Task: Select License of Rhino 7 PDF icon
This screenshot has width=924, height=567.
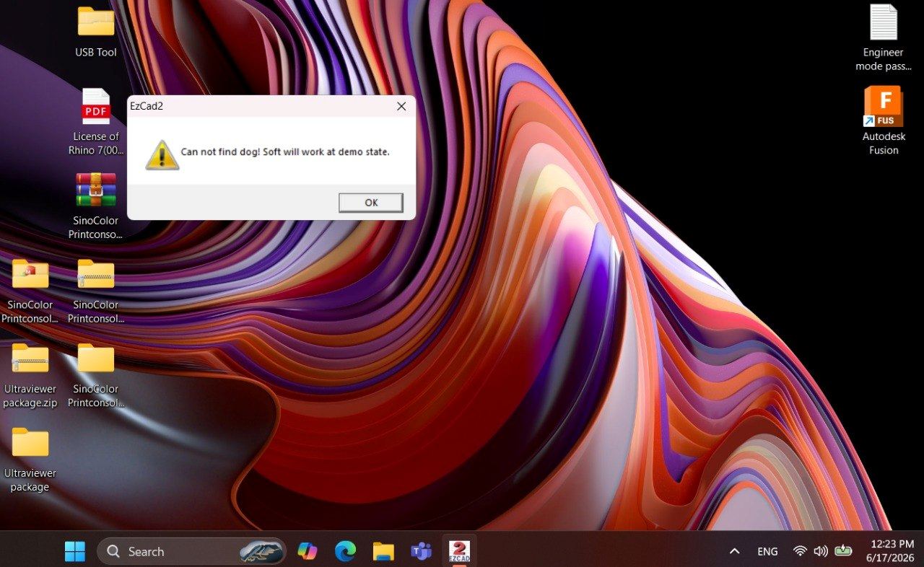Action: pyautogui.click(x=96, y=122)
